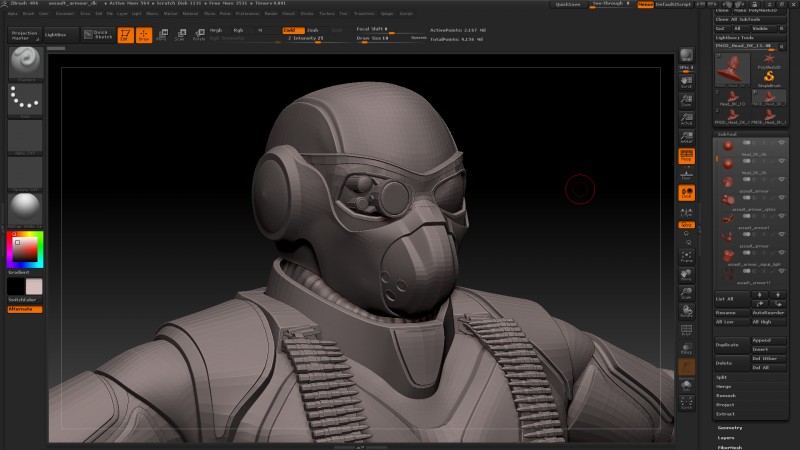800x450 pixels.
Task: Expand the Merge section
Action: [723, 387]
